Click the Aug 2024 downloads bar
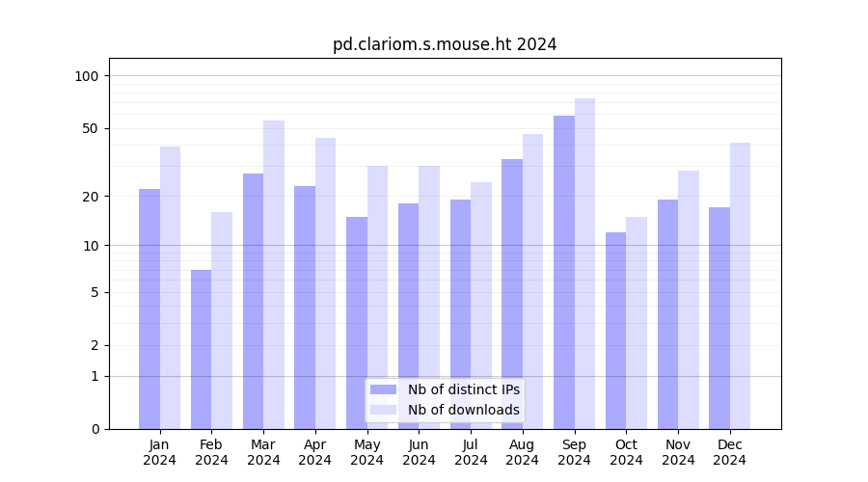The height and width of the screenshot is (482, 868). click(x=532, y=281)
